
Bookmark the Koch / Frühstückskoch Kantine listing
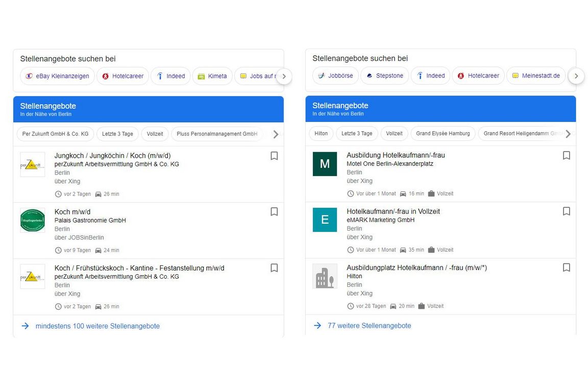tap(274, 268)
